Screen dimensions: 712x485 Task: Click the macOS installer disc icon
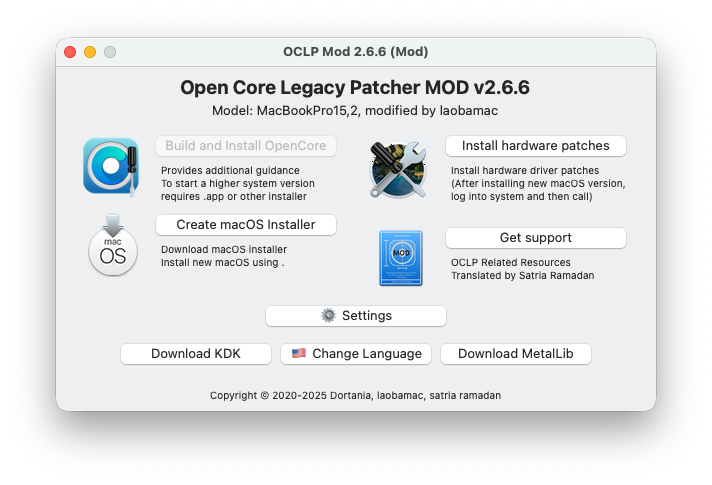tap(113, 246)
